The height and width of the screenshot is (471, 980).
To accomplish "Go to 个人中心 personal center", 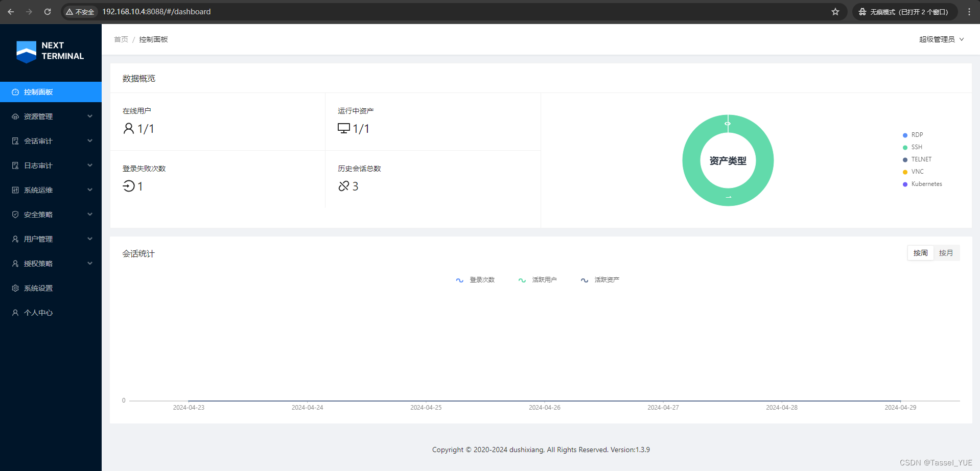I will 38,312.
